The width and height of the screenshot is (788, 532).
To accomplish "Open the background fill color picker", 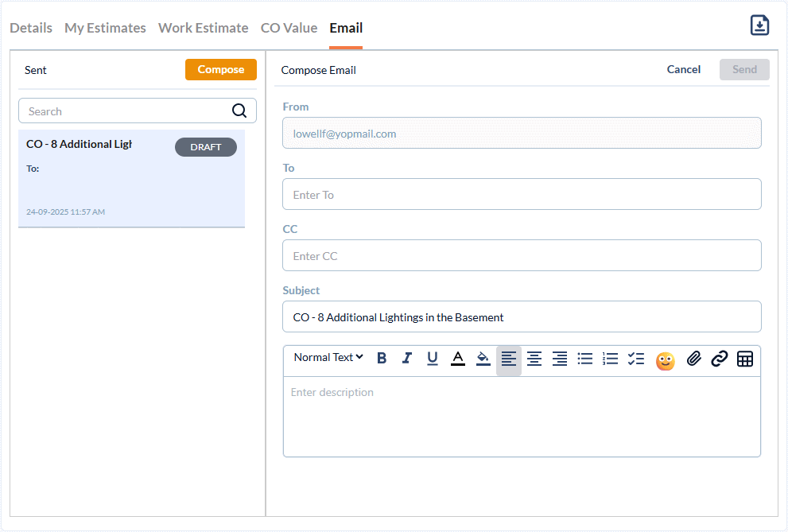I will tap(483, 358).
